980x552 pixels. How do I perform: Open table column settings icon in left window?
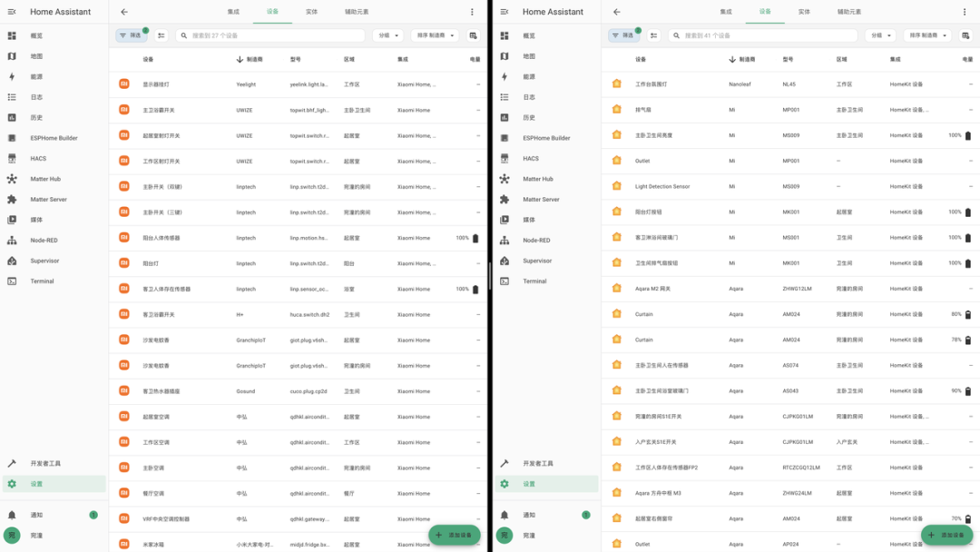tap(473, 35)
